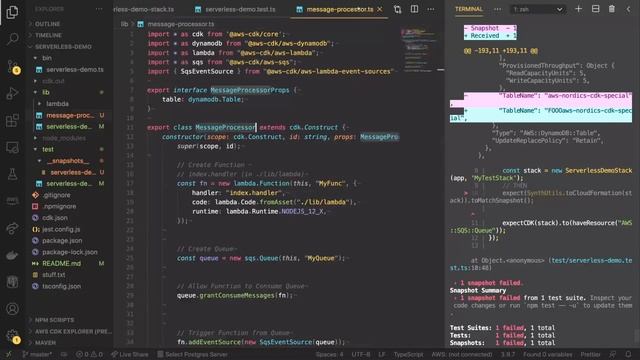Click the open changes compare icon in editor
The width and height of the screenshot is (640, 360).
(397, 9)
